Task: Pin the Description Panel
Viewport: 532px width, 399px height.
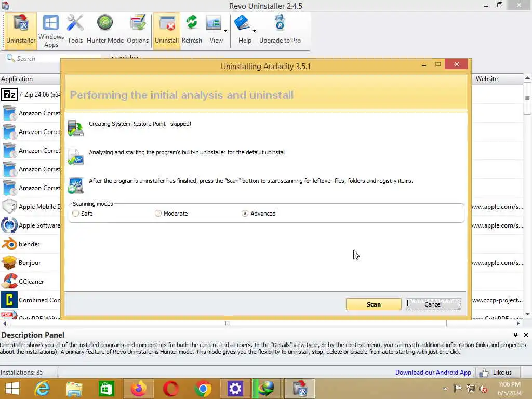Action: click(516, 335)
